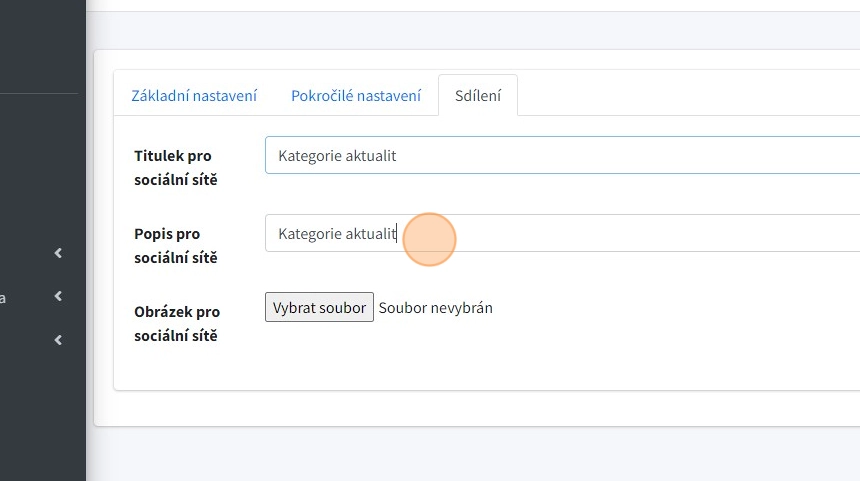Switch to the Základní nastavení tab
The height and width of the screenshot is (481, 860).
click(194, 96)
